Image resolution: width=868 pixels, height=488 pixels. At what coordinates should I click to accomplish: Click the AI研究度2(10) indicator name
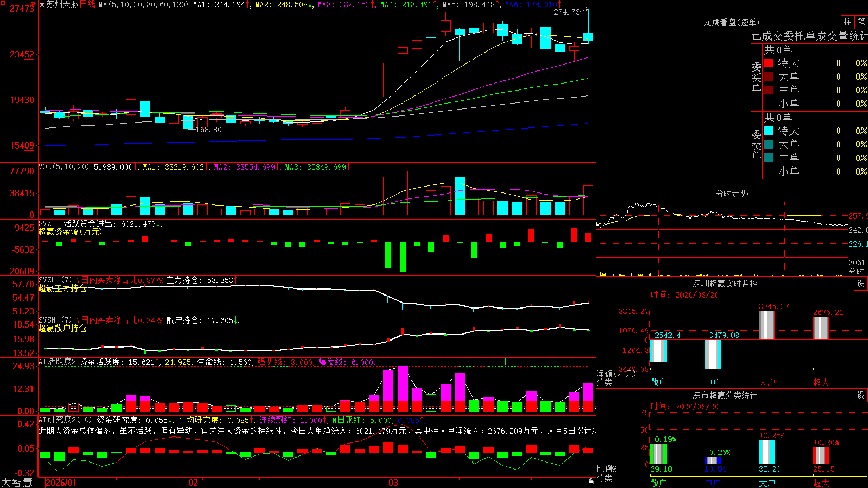coord(65,420)
